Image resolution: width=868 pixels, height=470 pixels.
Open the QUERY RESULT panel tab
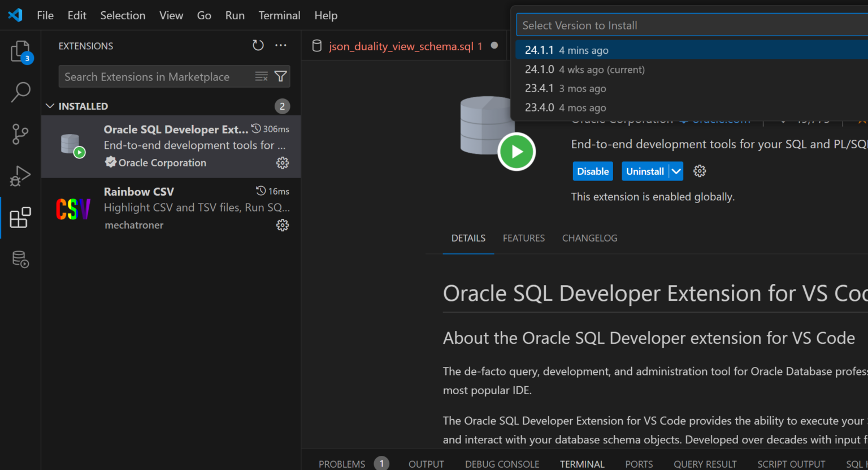(x=705, y=463)
